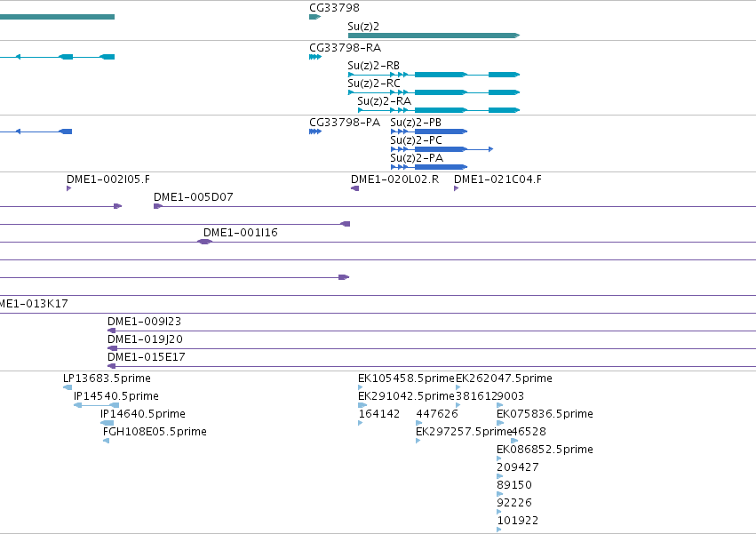Click the EK075836.5prime EST arrow
This screenshot has height=534, width=756.
tap(500, 423)
